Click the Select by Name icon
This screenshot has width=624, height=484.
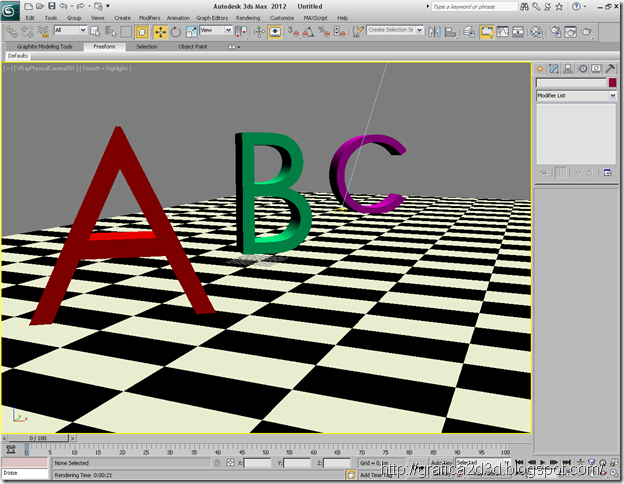click(x=111, y=32)
